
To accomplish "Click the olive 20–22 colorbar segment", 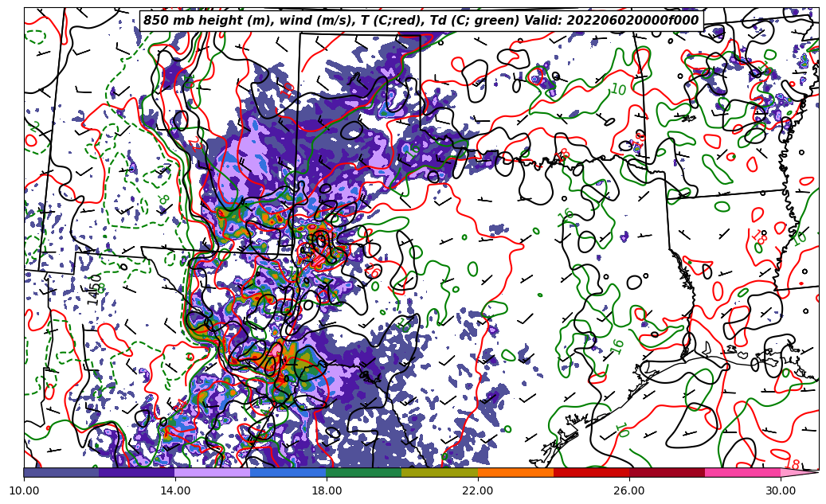I will [x=440, y=472].
